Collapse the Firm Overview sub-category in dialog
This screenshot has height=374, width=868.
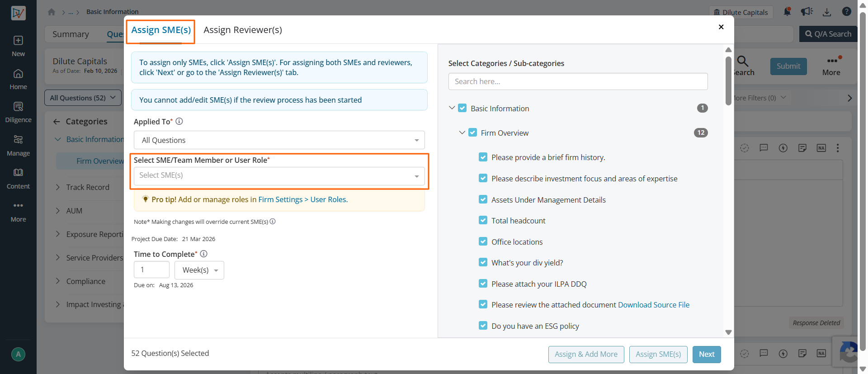[x=462, y=133]
